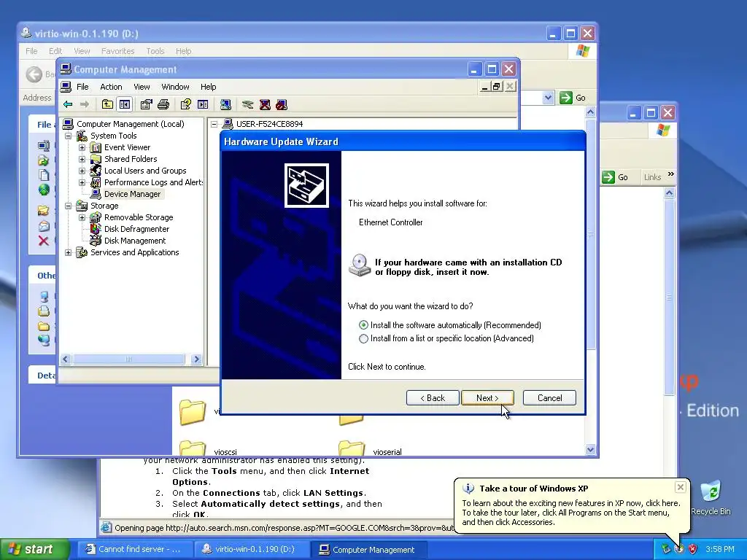Click the Show/Hide Action Pane toolbar icon
The width and height of the screenshot is (747, 560).
(x=203, y=104)
